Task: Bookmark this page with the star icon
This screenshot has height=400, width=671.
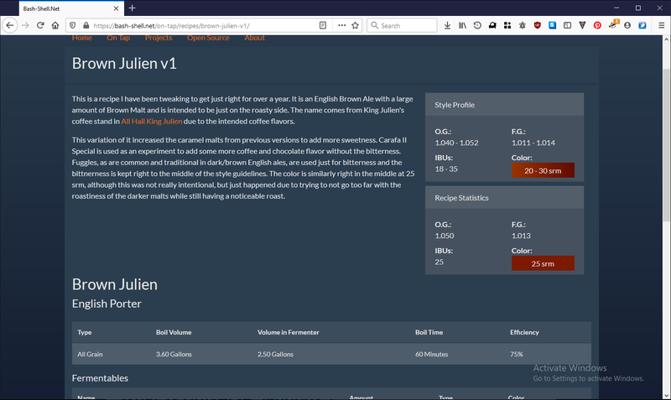Action: click(355, 25)
